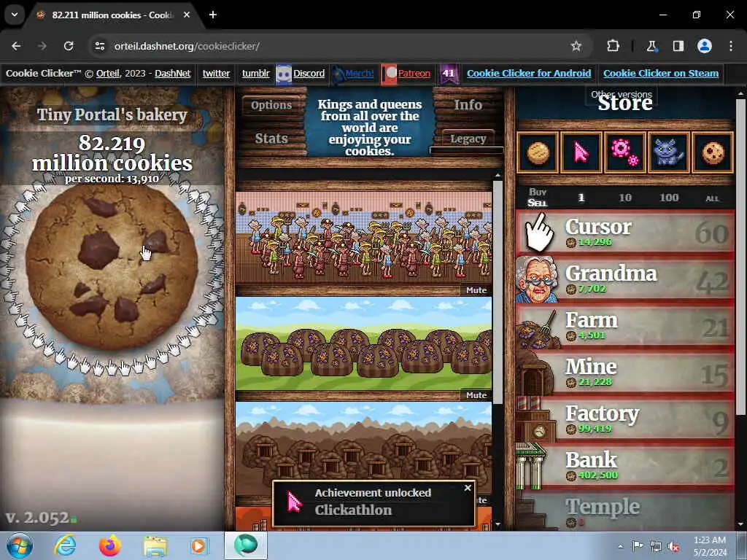This screenshot has width=747, height=560.
Task: Open Cookie Clicker for Android link
Action: pyautogui.click(x=529, y=74)
